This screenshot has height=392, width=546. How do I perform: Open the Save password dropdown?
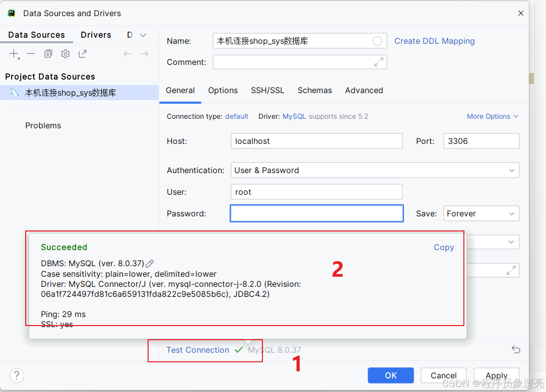coord(481,213)
